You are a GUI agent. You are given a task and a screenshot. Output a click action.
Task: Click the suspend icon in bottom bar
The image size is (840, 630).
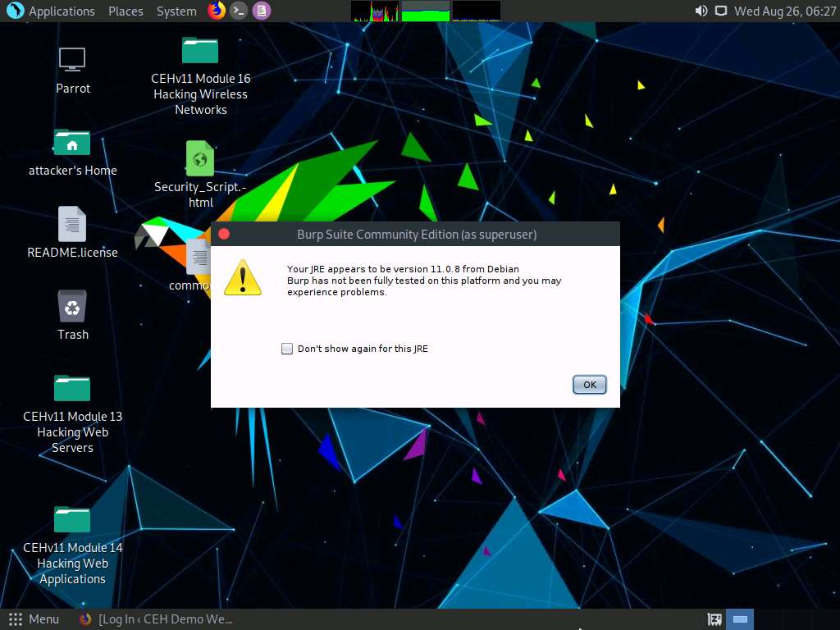coord(714,619)
